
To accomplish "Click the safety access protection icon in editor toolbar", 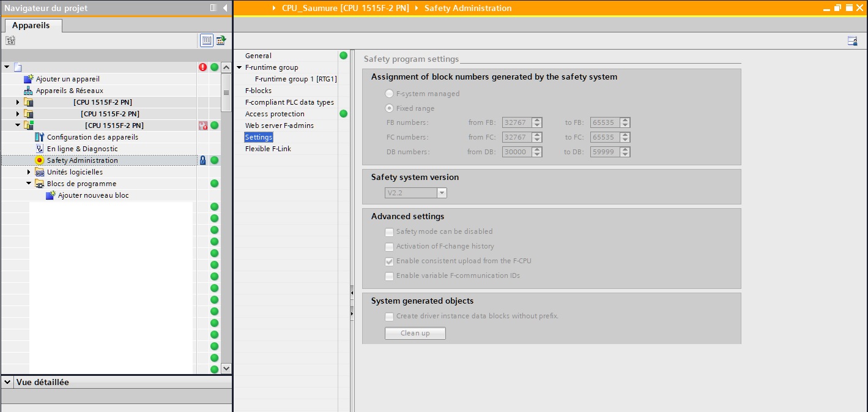I will pos(852,41).
